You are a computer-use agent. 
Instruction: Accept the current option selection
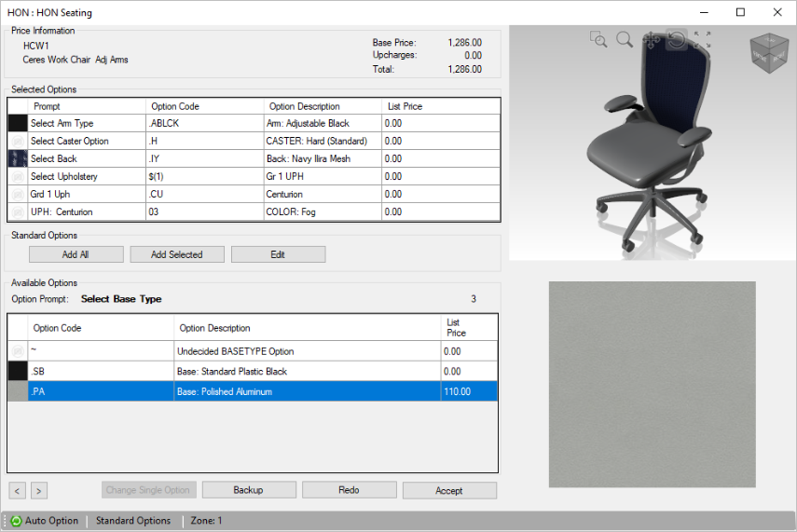449,490
